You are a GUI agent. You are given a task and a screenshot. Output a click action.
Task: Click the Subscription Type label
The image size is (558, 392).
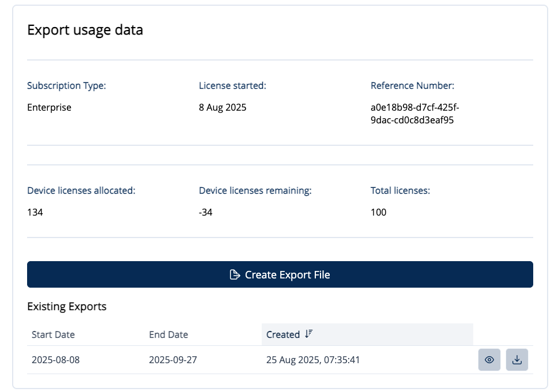pyautogui.click(x=67, y=86)
